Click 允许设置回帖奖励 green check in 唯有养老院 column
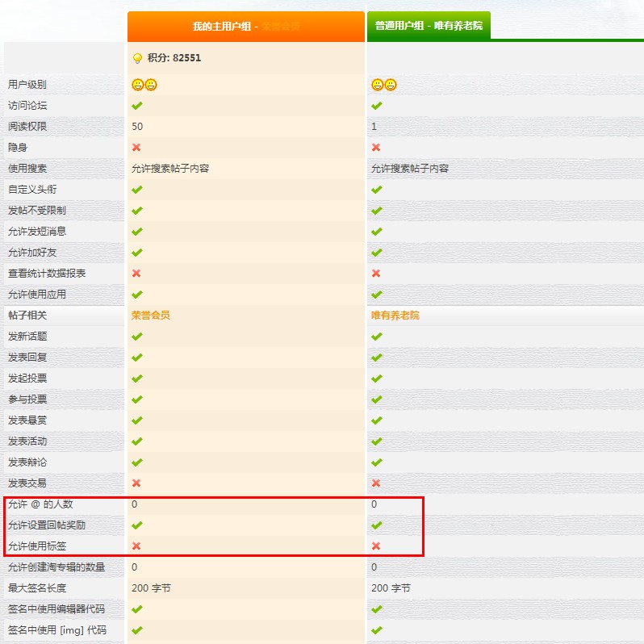 point(376,525)
